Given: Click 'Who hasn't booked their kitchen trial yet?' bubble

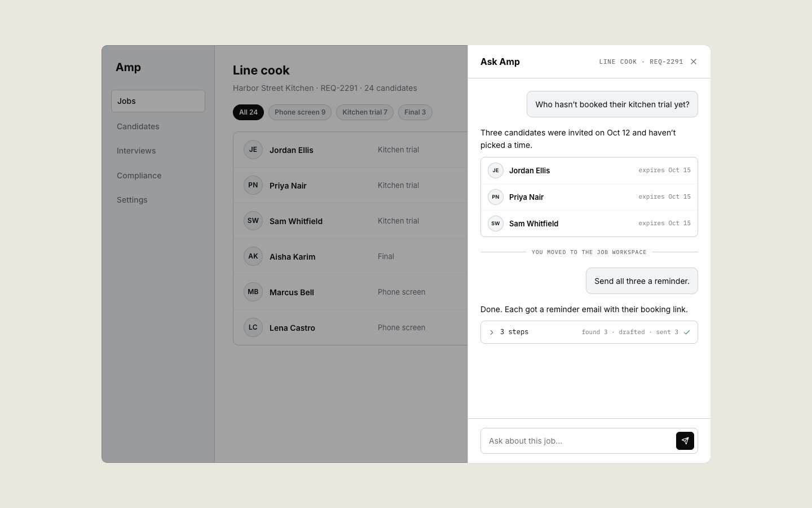Looking at the screenshot, I should tap(612, 104).
